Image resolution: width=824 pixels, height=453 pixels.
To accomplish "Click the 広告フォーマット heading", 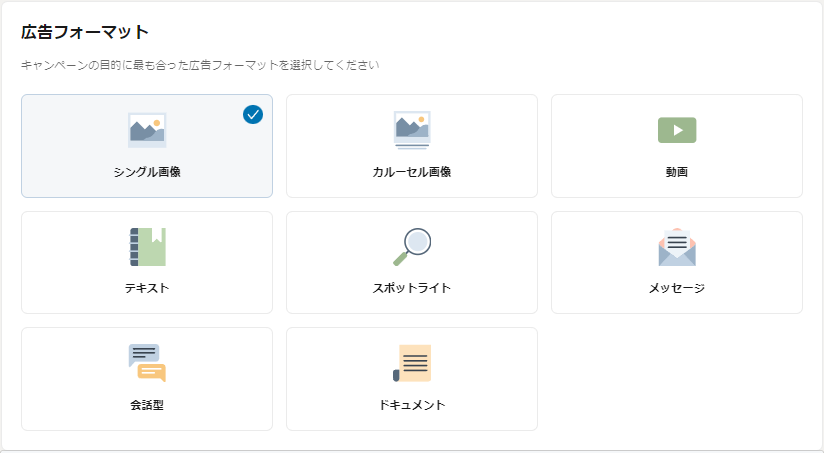I will point(85,32).
